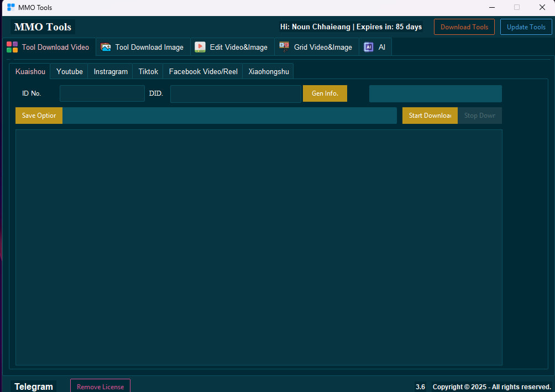Viewport: 555px width, 392px height.
Task: Select the Instragram tab
Action: tap(110, 71)
